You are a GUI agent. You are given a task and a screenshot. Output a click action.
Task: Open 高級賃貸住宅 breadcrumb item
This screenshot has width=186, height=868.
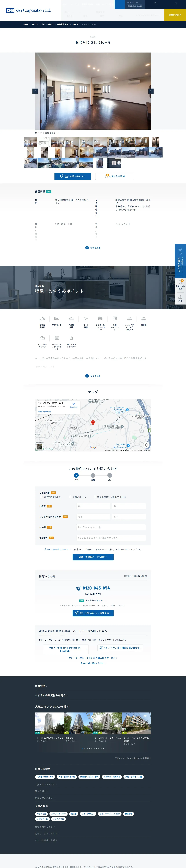62,25
